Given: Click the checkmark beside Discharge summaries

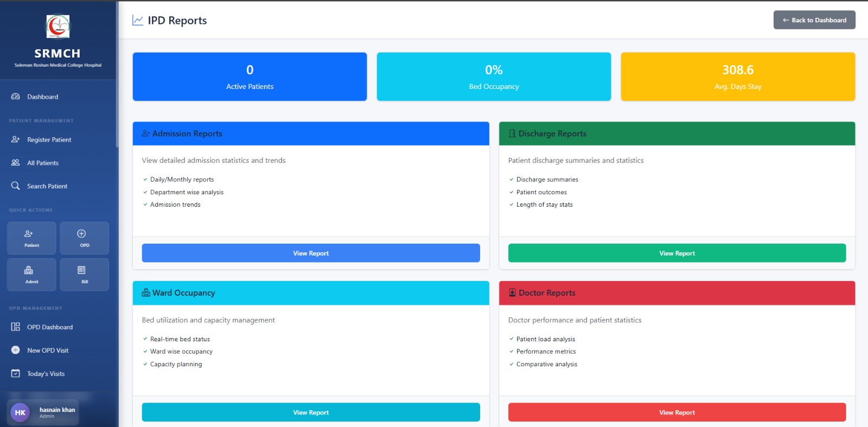Looking at the screenshot, I should click(511, 180).
